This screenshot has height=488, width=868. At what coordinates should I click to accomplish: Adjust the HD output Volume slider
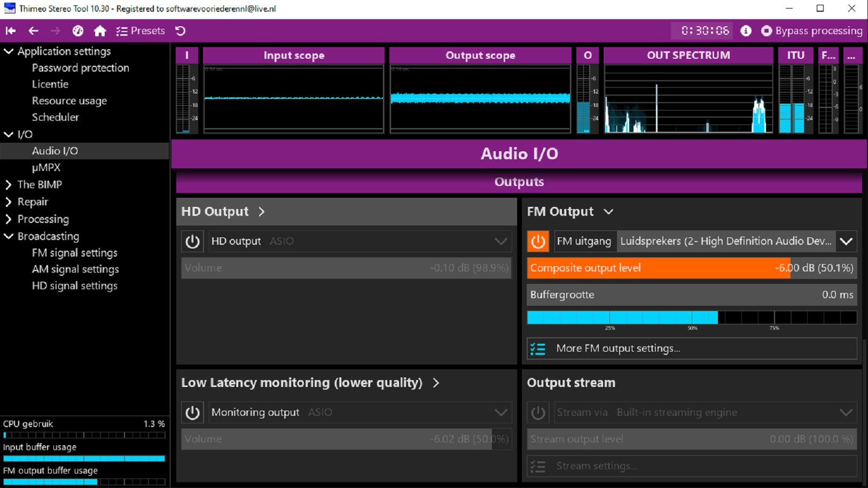point(347,268)
